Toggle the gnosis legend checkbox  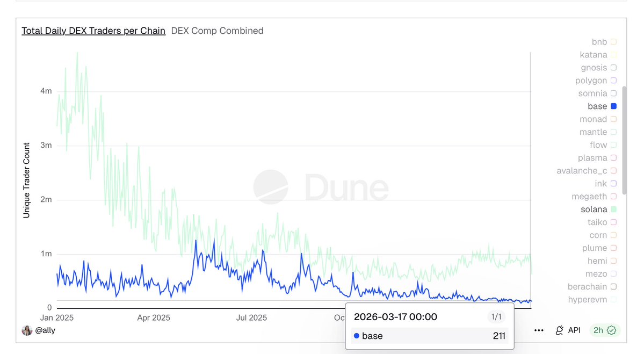point(613,67)
